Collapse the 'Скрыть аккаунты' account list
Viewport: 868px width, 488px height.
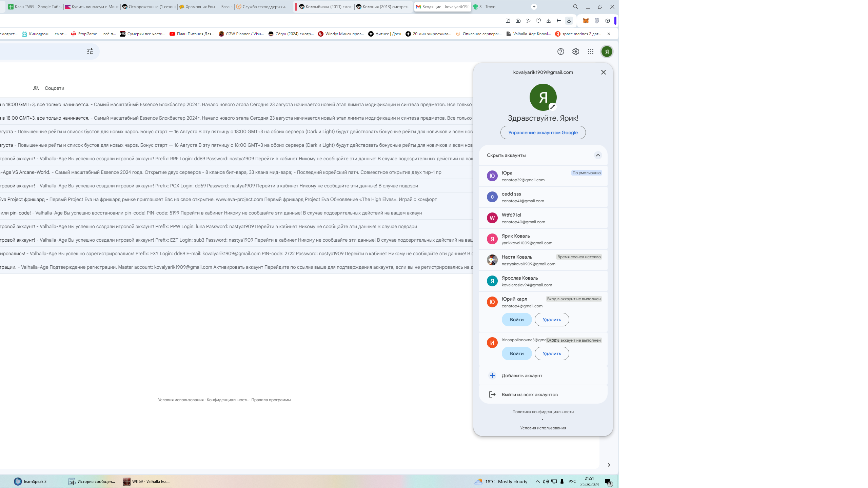click(x=598, y=155)
